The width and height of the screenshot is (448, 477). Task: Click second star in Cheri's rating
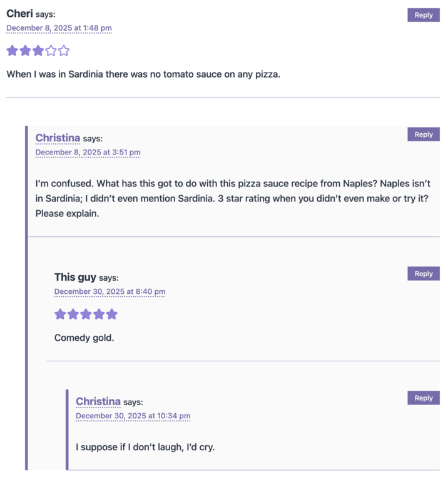pos(25,51)
